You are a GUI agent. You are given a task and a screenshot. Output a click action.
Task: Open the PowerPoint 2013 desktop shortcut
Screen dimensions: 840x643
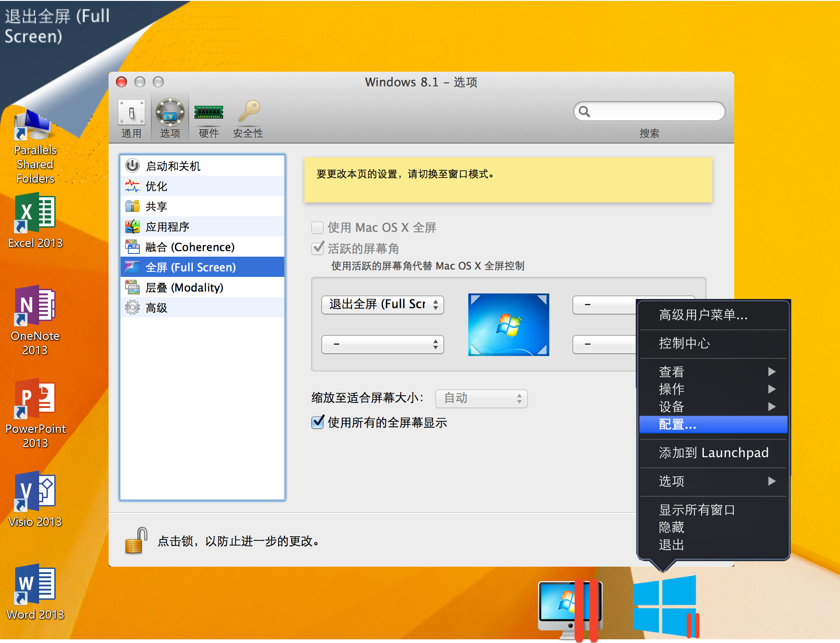click(35, 413)
